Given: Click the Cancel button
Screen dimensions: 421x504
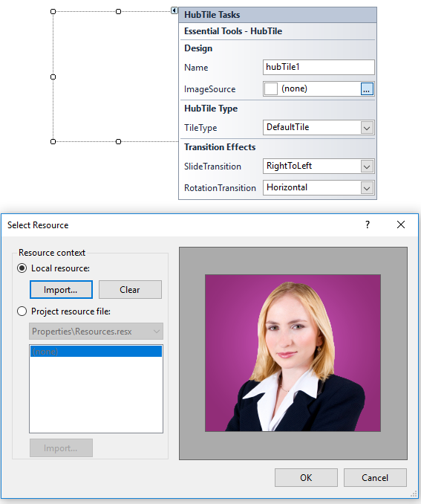Looking at the screenshot, I should pyautogui.click(x=375, y=478).
